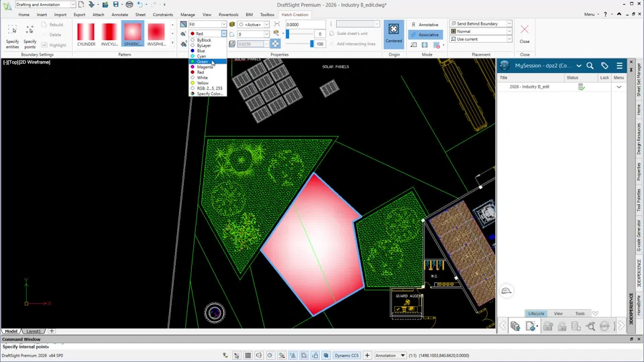Switch to the Layout1 sheet tab

(x=34, y=331)
